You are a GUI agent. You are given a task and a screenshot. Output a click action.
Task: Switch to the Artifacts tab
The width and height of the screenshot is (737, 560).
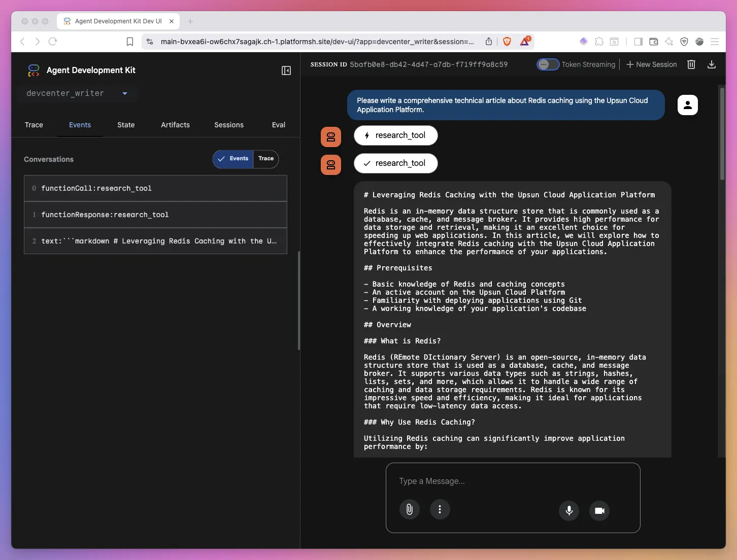(x=175, y=125)
